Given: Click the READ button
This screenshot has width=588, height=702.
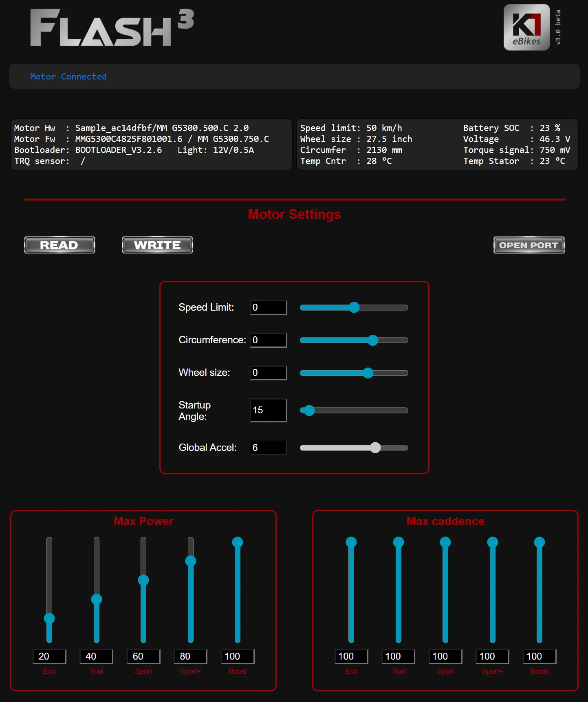Looking at the screenshot, I should (59, 245).
